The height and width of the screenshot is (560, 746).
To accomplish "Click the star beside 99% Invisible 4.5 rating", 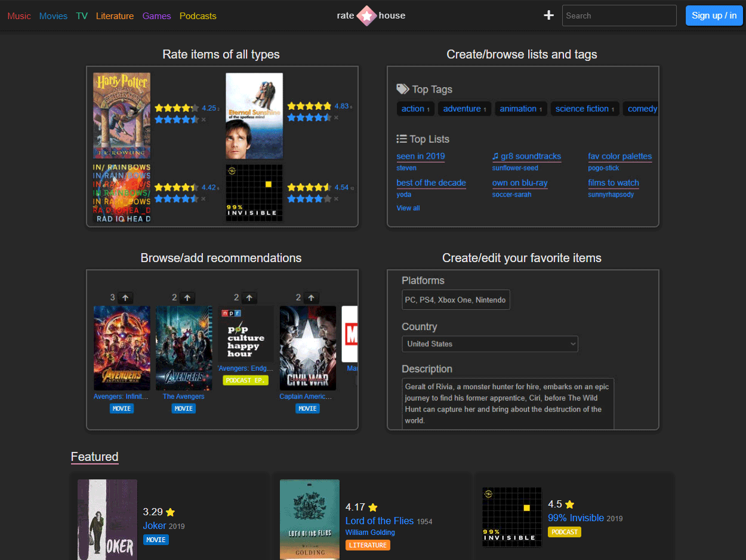I will 570,504.
